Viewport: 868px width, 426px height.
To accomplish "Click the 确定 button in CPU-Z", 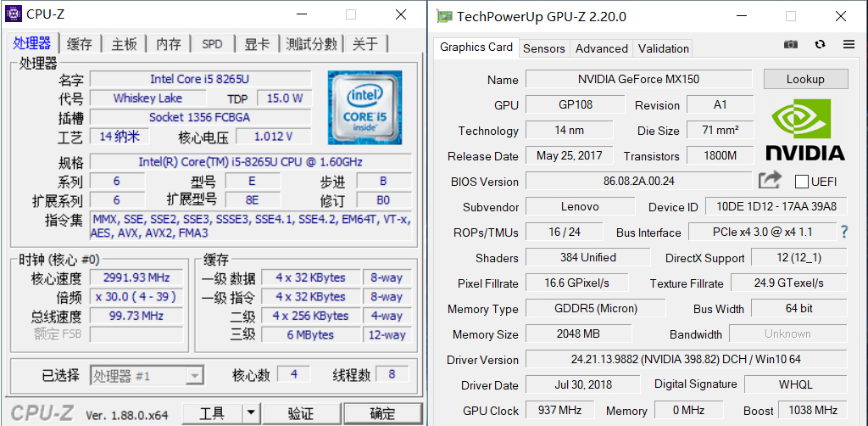I will click(382, 412).
